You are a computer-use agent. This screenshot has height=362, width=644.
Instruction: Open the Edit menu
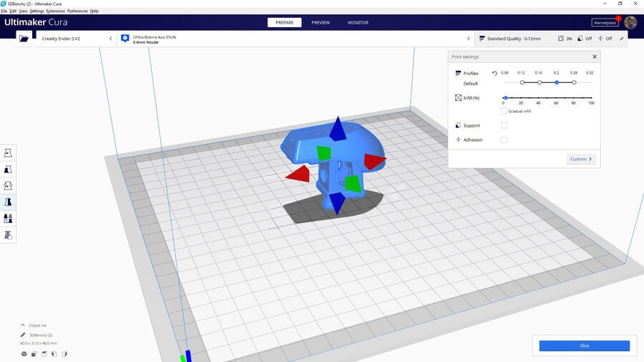tap(13, 11)
